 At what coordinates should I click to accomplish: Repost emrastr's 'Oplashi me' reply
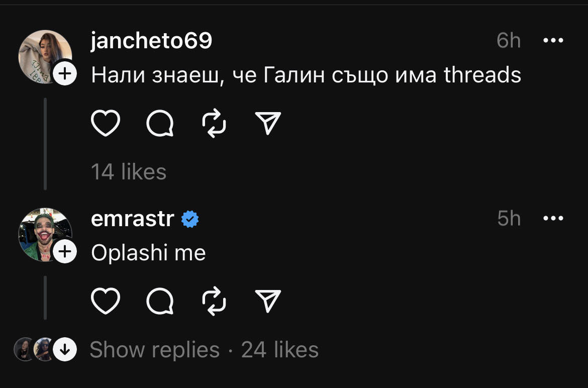click(214, 301)
